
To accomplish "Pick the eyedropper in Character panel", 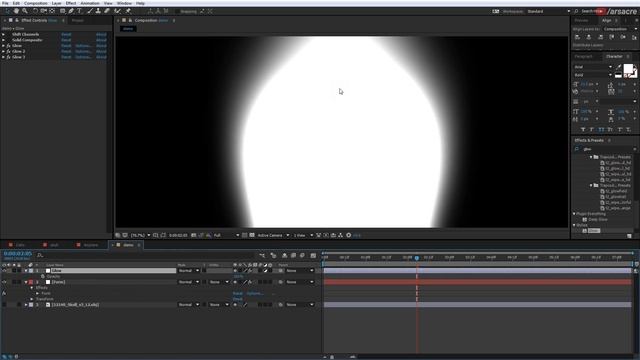I will pyautogui.click(x=619, y=67).
